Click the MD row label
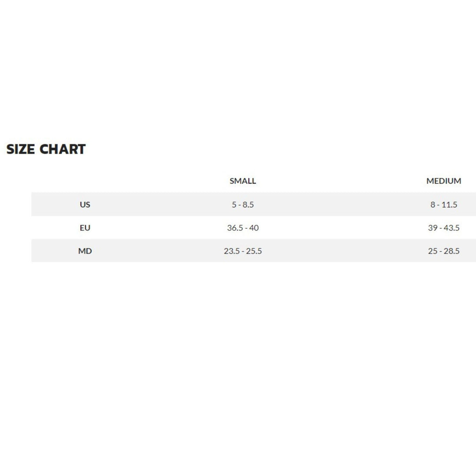Image resolution: width=476 pixels, height=476 pixels. click(x=85, y=251)
